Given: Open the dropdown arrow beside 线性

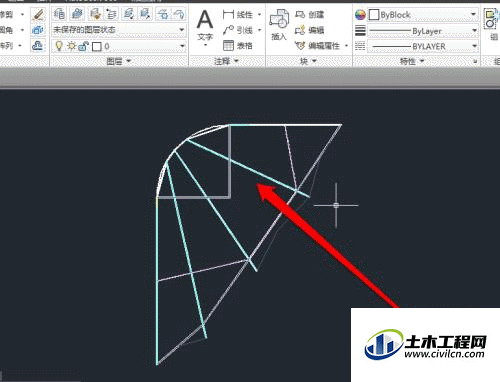Looking at the screenshot, I should [259, 14].
